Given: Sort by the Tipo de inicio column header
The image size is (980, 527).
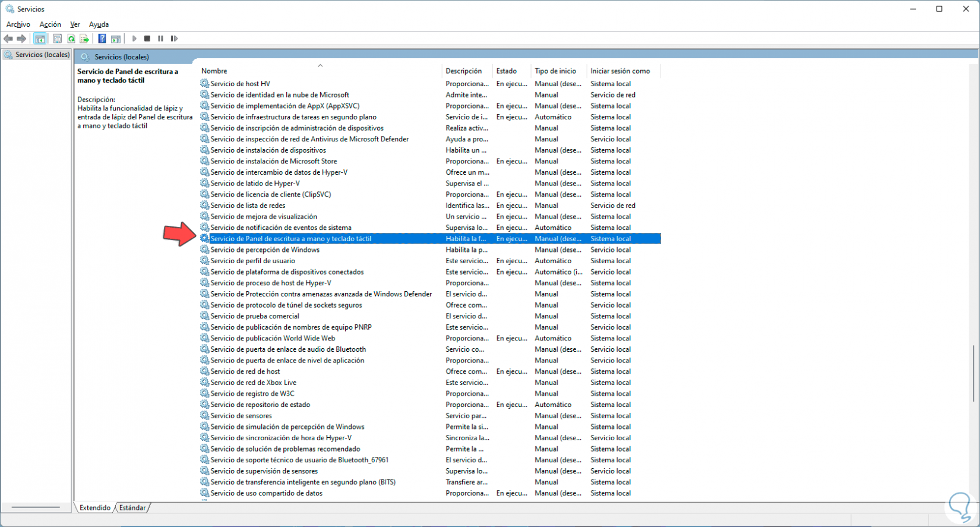Looking at the screenshot, I should click(x=559, y=71).
